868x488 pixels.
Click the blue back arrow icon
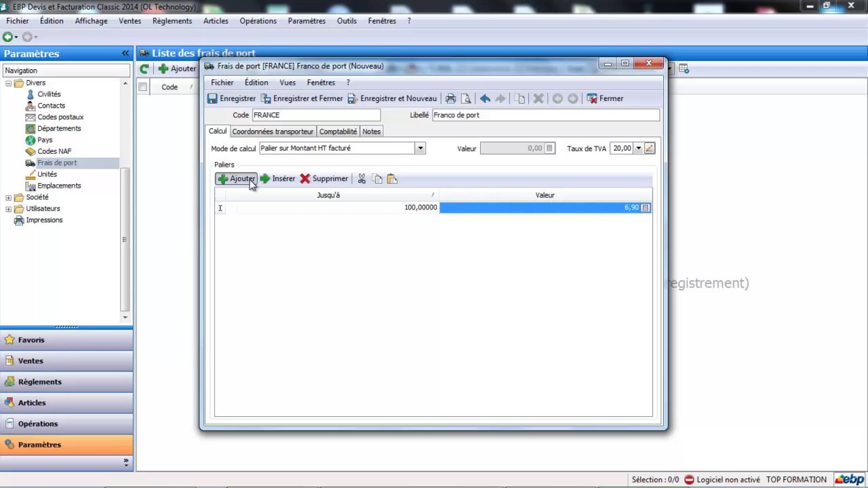pos(485,98)
